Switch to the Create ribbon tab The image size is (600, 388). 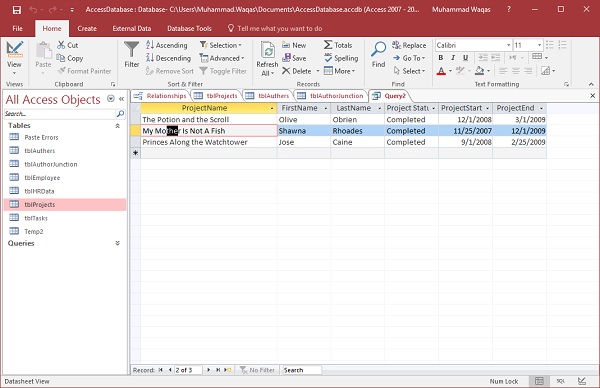point(87,28)
